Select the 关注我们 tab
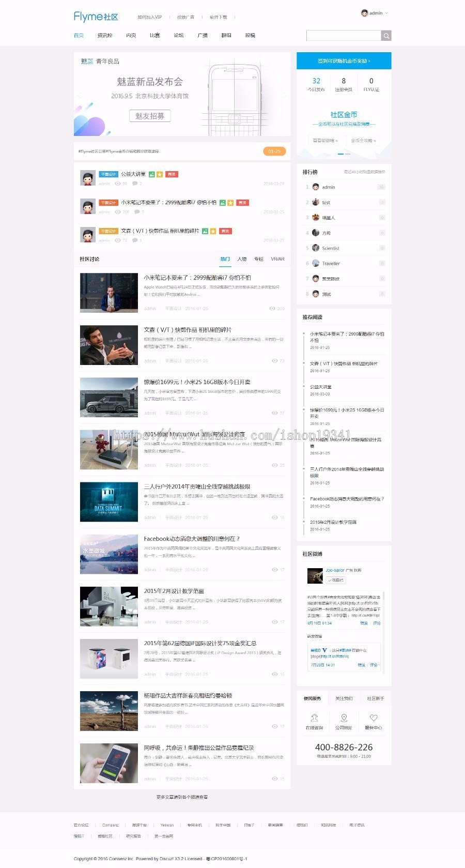Screen dimensions: 465x868 pos(344,698)
